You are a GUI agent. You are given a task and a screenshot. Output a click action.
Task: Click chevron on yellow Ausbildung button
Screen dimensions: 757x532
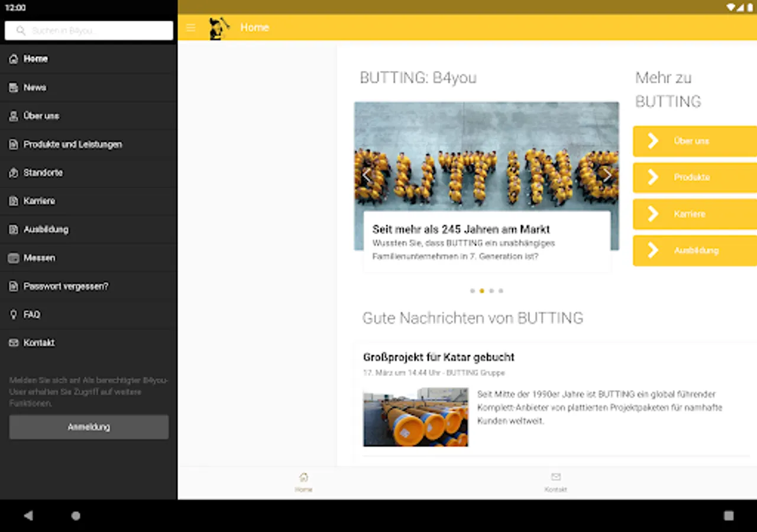coord(653,251)
